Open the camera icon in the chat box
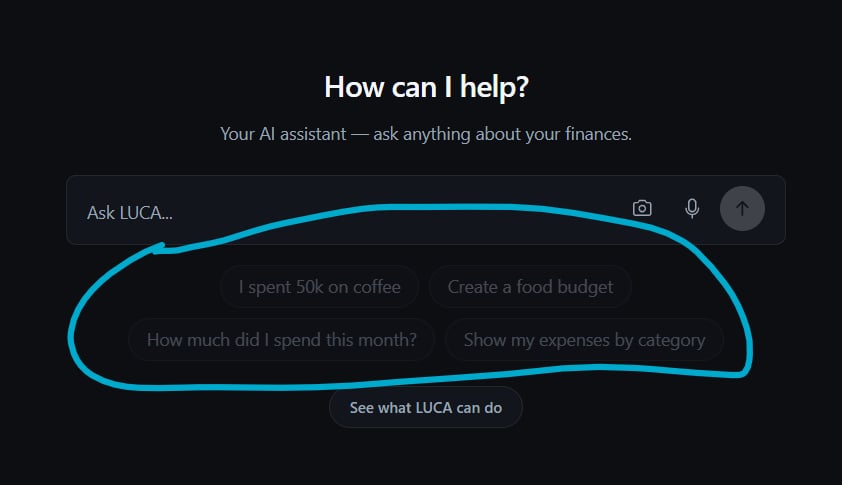The width and height of the screenshot is (842, 485). pyautogui.click(x=642, y=208)
